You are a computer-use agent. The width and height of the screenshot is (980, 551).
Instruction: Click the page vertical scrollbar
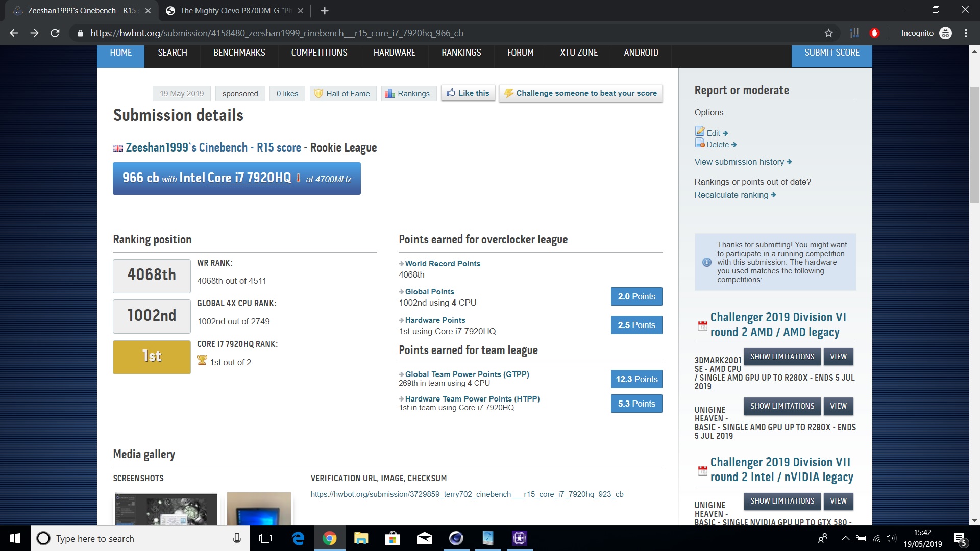pyautogui.click(x=974, y=145)
